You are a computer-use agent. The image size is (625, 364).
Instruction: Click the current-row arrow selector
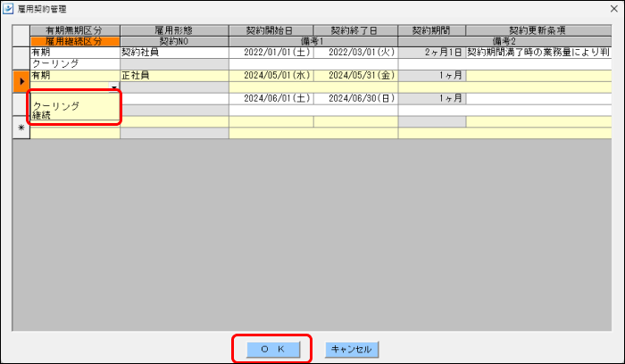pos(21,81)
